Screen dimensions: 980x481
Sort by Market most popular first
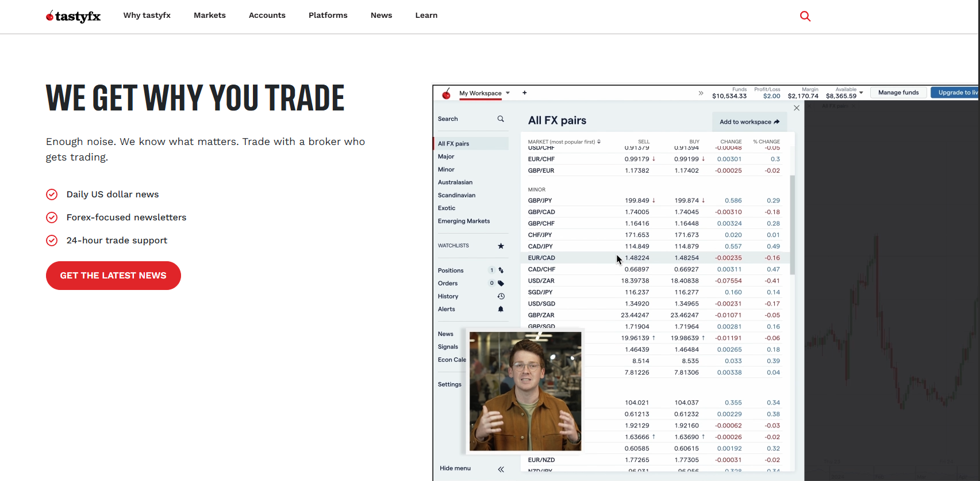[564, 142]
